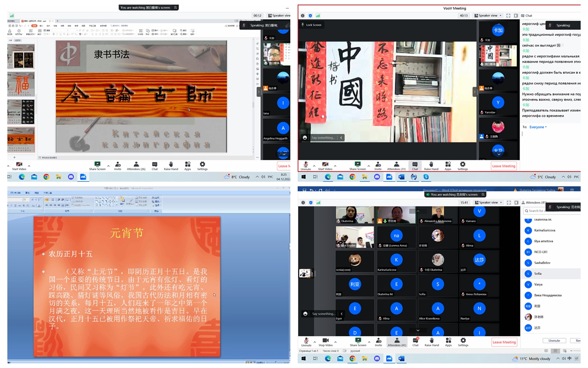Click Unmute button below the attendees list
Image resolution: width=588 pixels, height=368 pixels.
coord(554,341)
